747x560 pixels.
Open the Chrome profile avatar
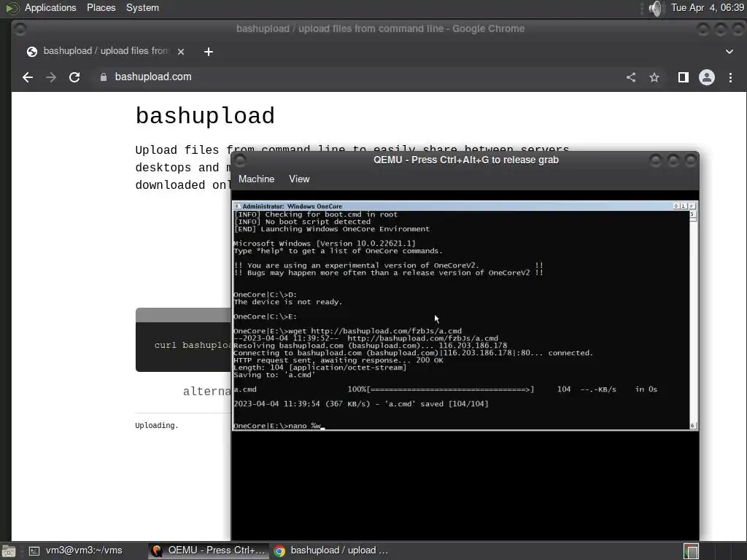tap(706, 77)
